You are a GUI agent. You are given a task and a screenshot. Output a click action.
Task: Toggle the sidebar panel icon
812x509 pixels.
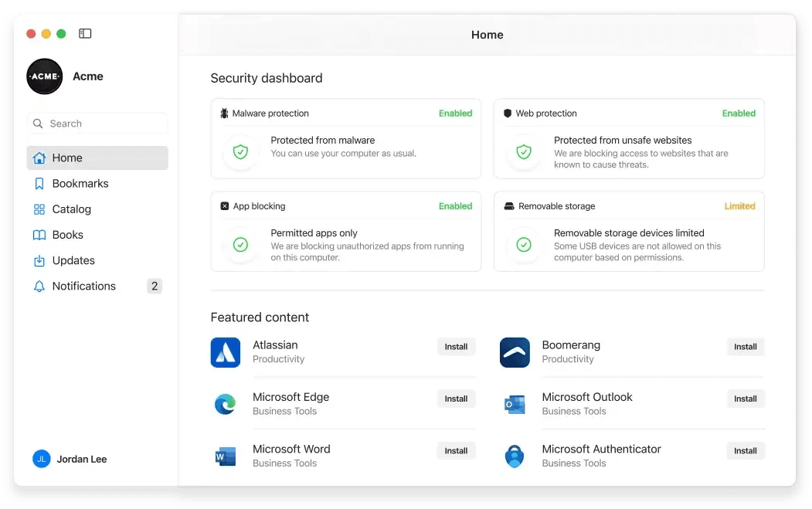coord(85,34)
